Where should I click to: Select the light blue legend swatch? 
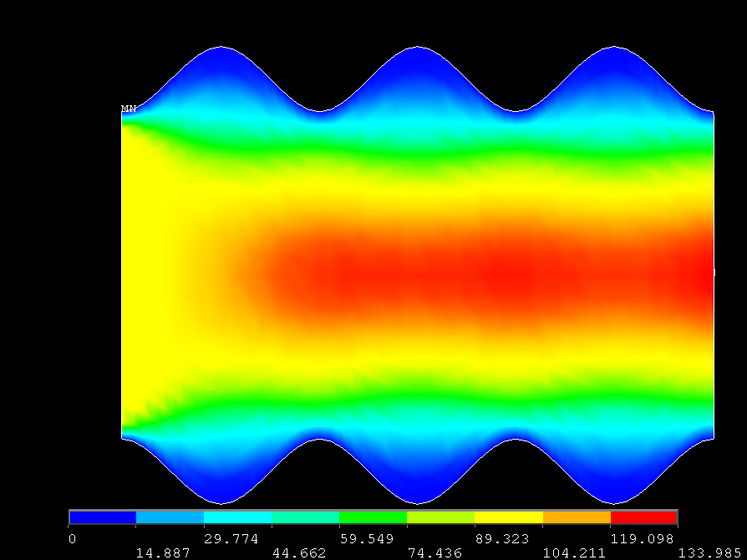(170, 517)
